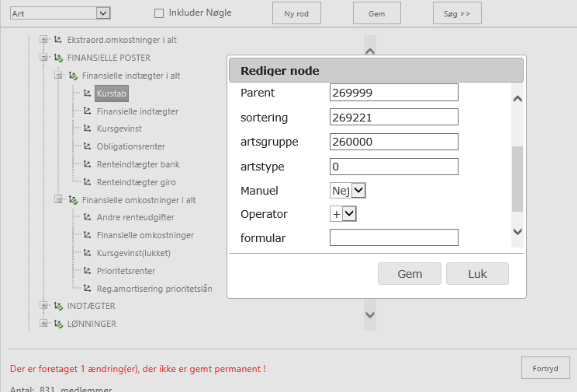
Task: Collapse Finansielle indtægter i alt node
Action: tap(58, 75)
